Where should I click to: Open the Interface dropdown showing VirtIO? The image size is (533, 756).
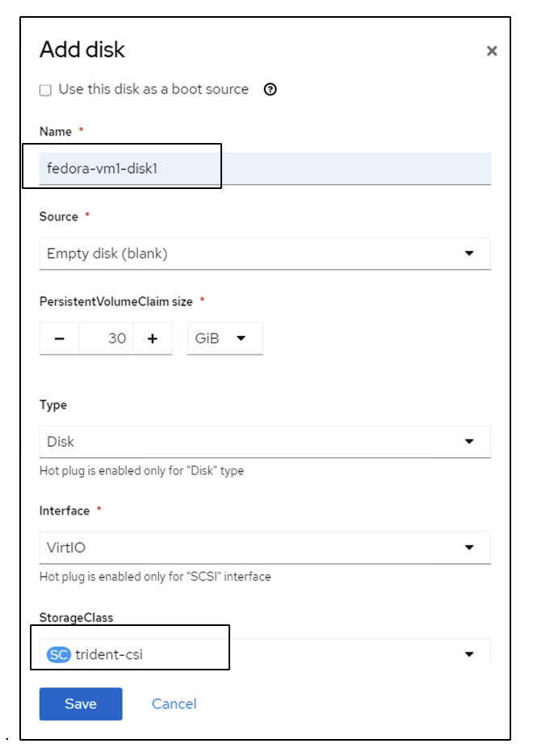click(x=264, y=548)
